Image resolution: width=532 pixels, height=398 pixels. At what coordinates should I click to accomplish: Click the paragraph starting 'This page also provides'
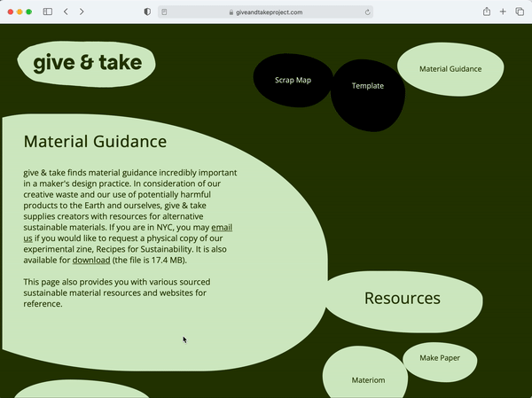(117, 293)
